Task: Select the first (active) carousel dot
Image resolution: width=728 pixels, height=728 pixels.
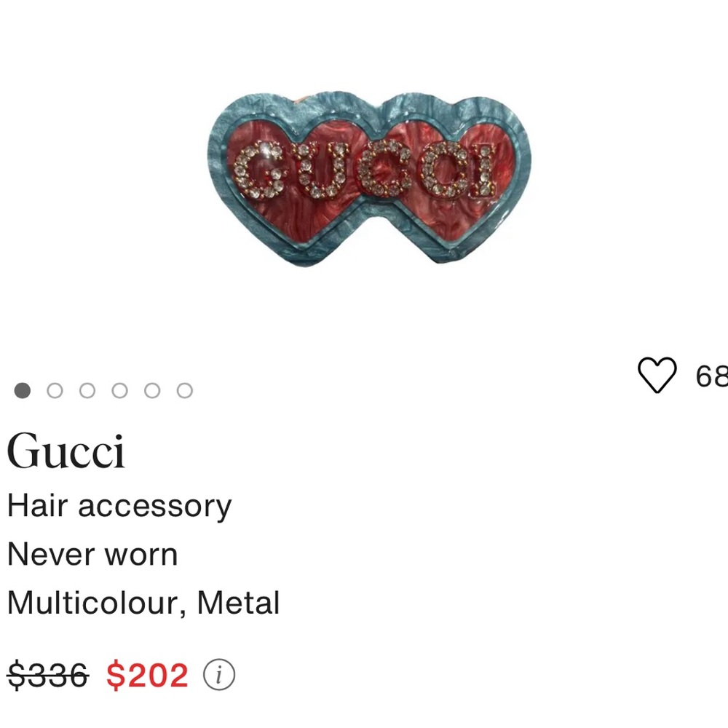Action: 23,391
